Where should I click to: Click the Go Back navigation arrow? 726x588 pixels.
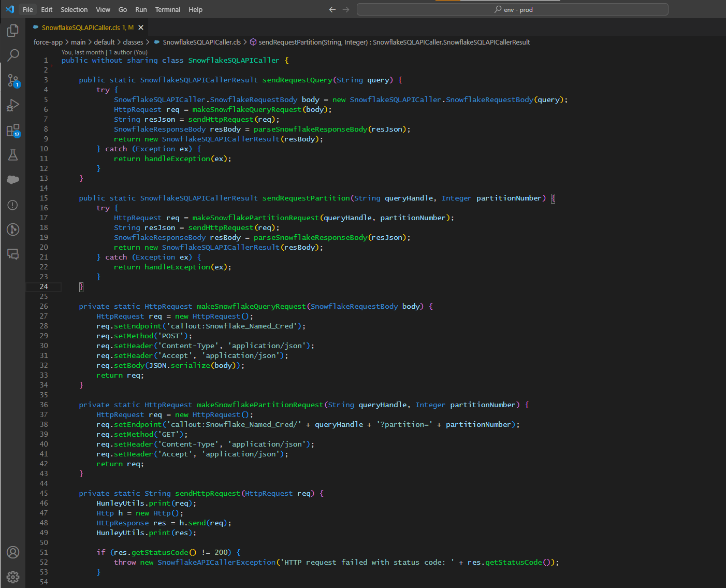332,9
